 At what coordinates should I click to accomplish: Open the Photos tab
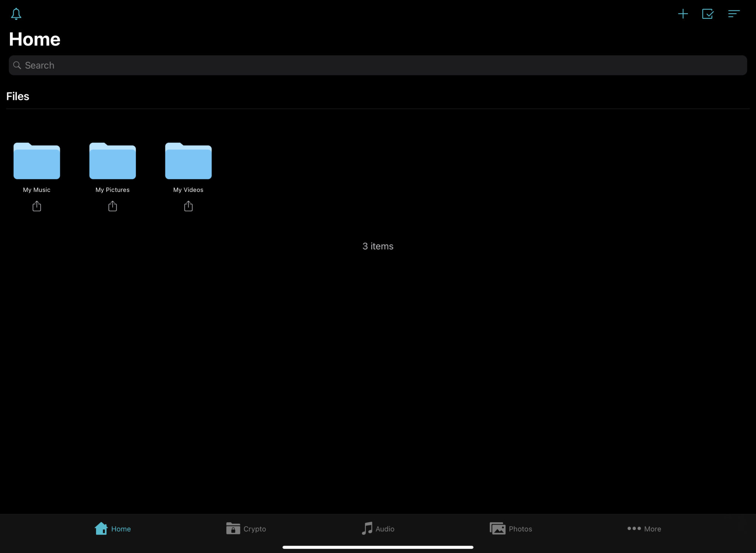coord(511,529)
